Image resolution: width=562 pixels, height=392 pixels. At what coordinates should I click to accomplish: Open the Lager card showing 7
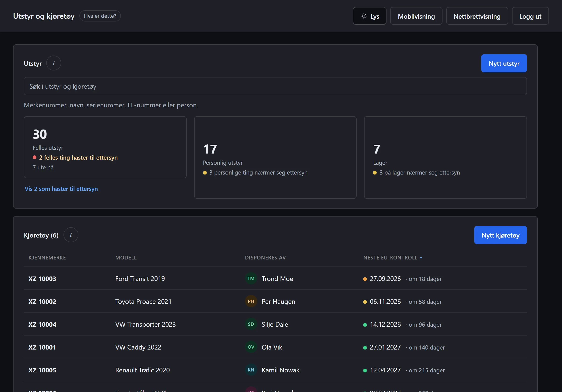click(x=446, y=157)
